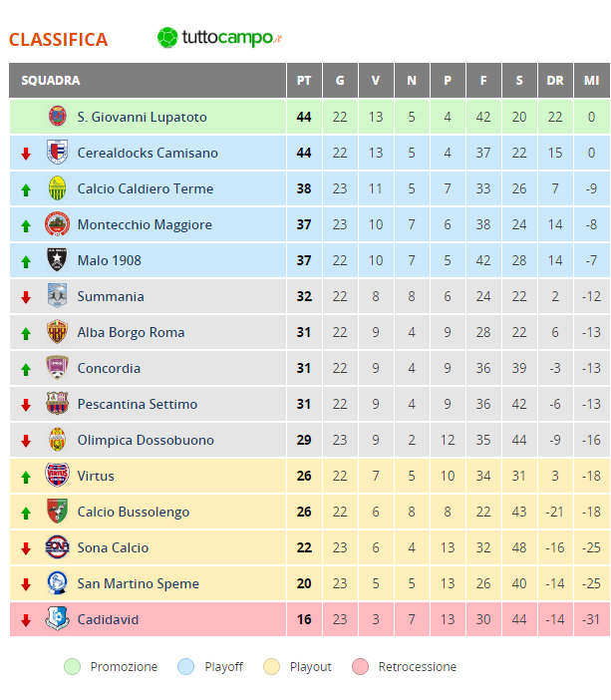Click the Calcio Caldiero Terme yellow crest

(x=57, y=188)
